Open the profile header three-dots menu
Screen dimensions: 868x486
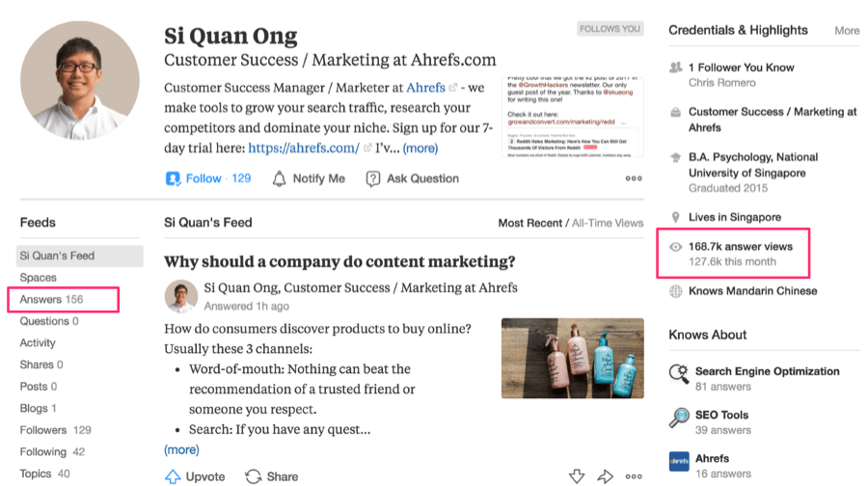tap(634, 178)
